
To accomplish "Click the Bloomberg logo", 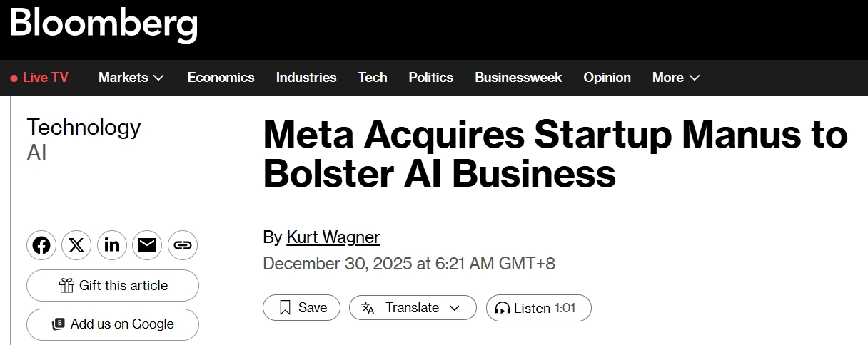I will (104, 24).
